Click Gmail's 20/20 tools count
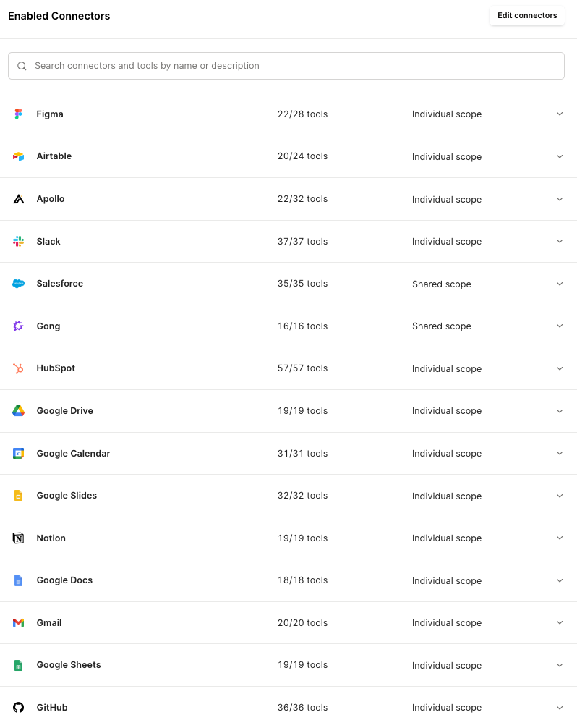 302,622
